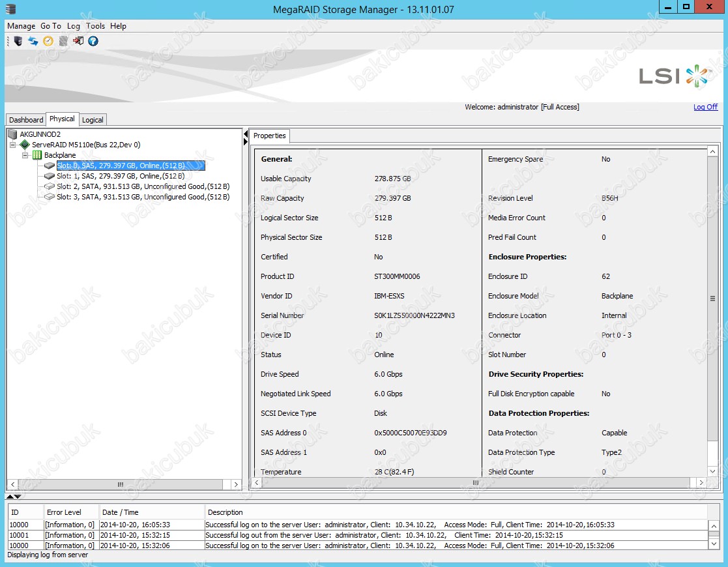The height and width of the screenshot is (567, 728).
Task: Open the Log menu
Action: [74, 26]
